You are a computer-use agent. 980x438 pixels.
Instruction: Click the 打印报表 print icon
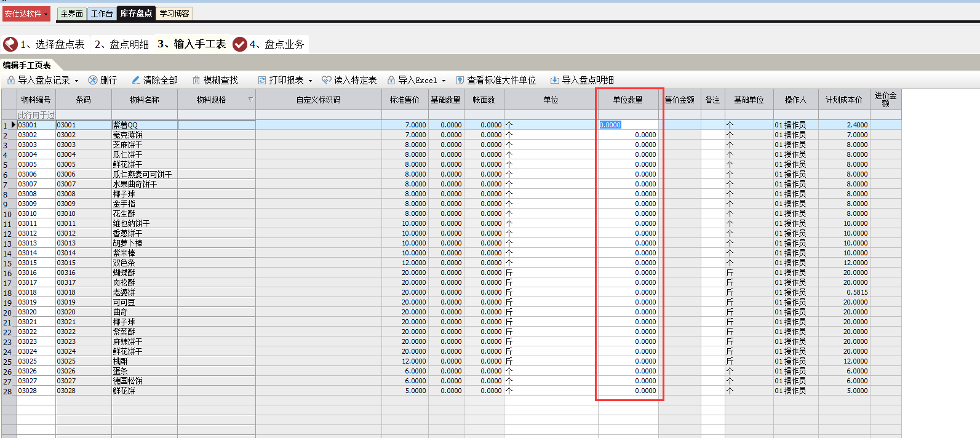pyautogui.click(x=262, y=80)
